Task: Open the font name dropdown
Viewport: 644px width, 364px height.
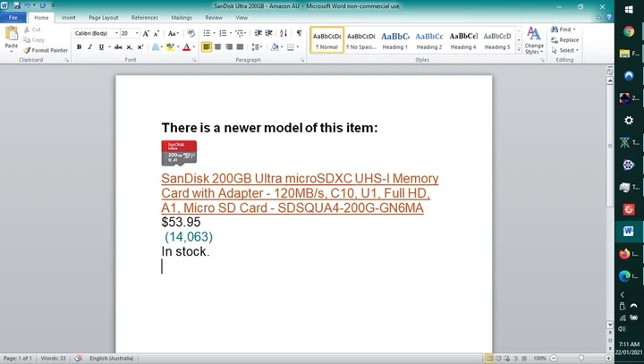Action: tap(116, 33)
